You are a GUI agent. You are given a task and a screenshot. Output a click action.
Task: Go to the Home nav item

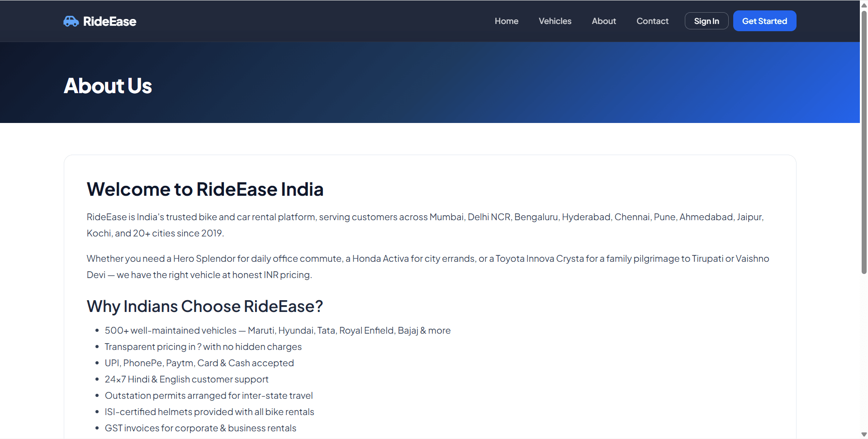click(x=506, y=21)
